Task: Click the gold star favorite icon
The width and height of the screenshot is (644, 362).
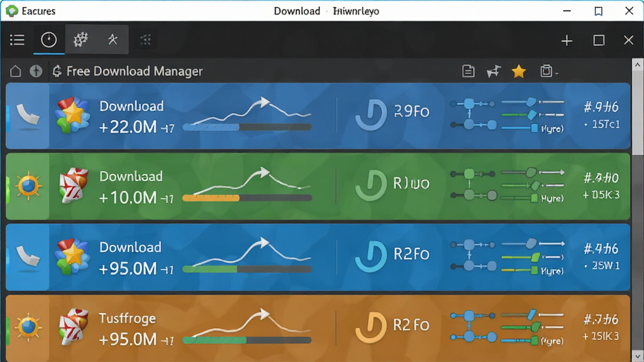Action: pyautogui.click(x=519, y=72)
